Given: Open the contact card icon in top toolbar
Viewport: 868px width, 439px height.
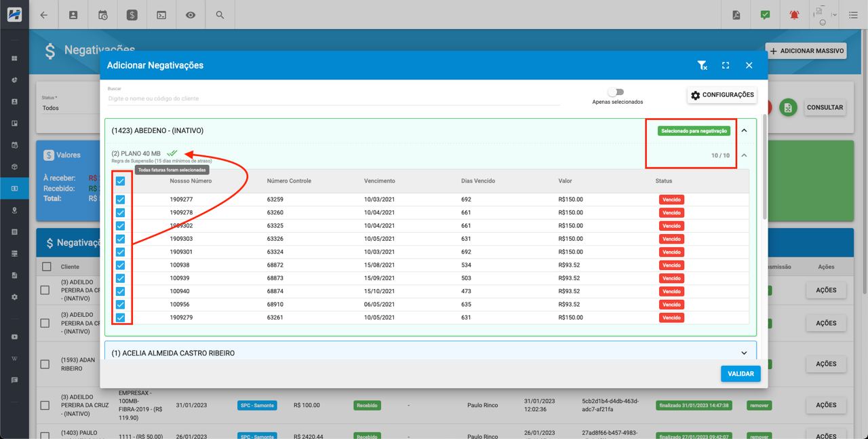Looking at the screenshot, I should (x=73, y=15).
